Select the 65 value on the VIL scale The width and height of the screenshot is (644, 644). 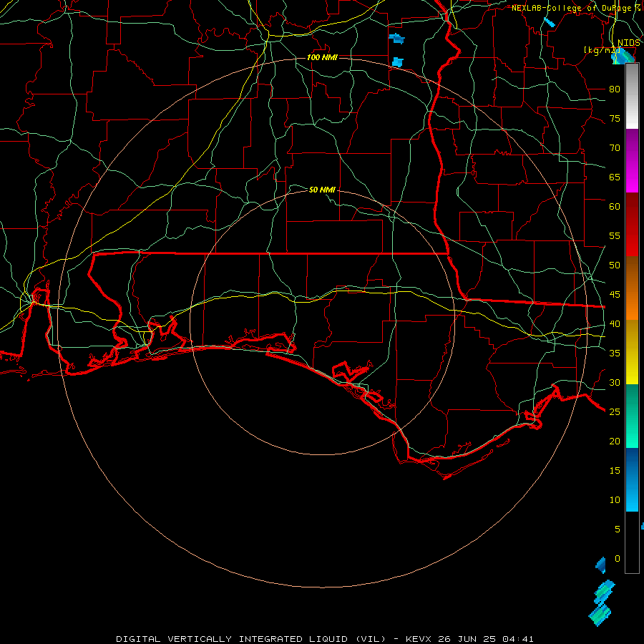click(x=615, y=177)
